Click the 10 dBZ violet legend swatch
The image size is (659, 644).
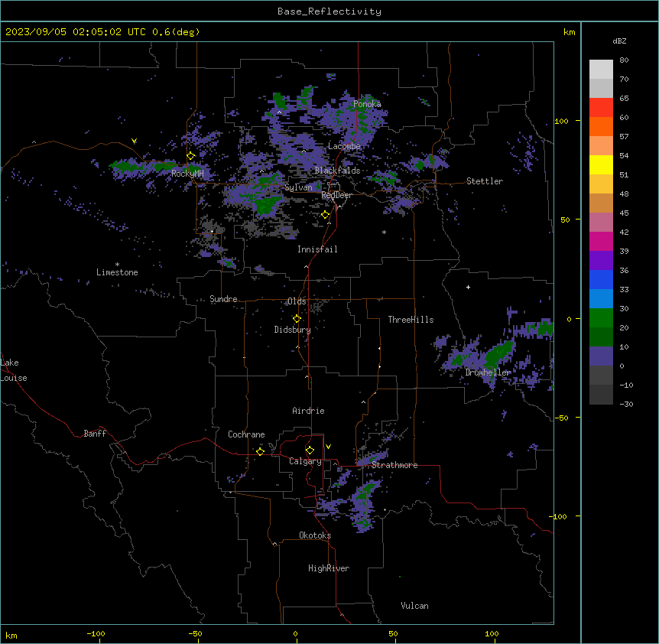click(601, 356)
